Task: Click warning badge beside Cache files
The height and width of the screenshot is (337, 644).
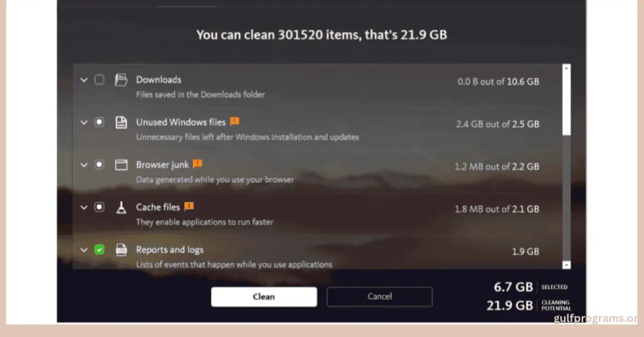Action: tap(189, 206)
